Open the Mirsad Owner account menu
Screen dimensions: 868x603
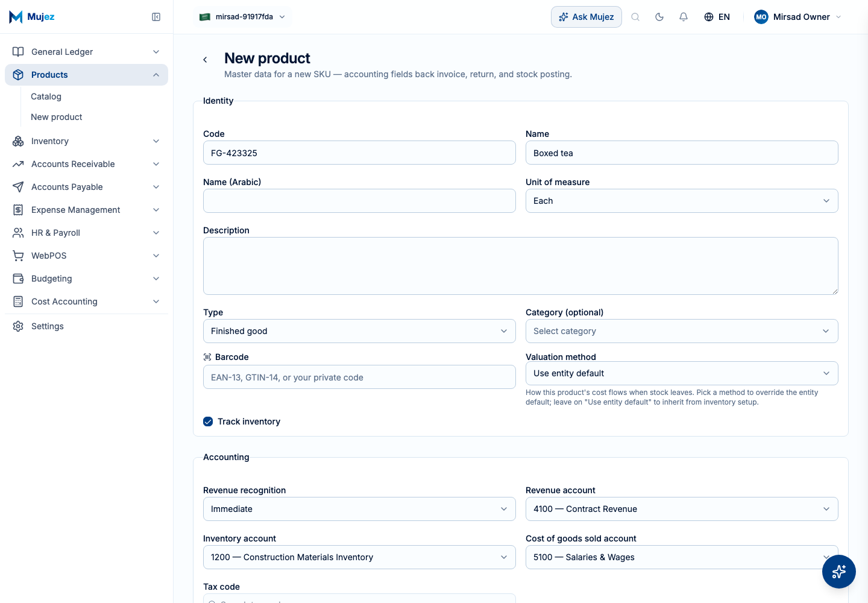coord(797,17)
